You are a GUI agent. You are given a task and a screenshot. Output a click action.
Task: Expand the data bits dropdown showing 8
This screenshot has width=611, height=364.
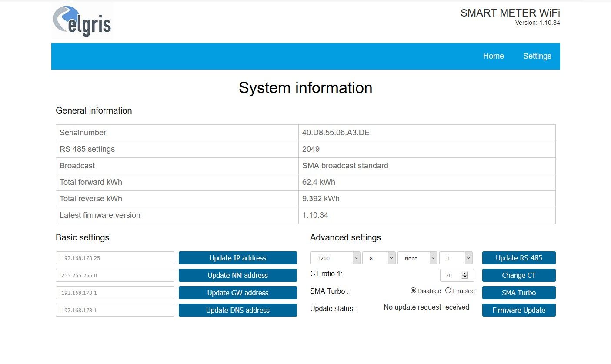378,258
